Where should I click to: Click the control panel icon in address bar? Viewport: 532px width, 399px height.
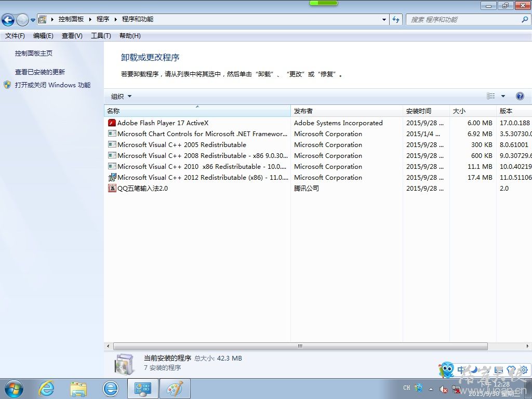pyautogui.click(x=43, y=19)
